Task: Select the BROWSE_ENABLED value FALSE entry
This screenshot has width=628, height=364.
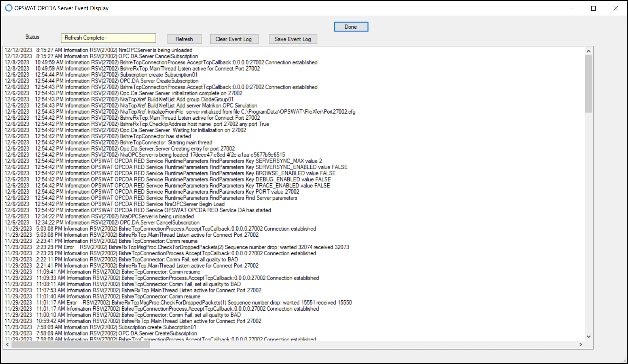Action: (170, 173)
